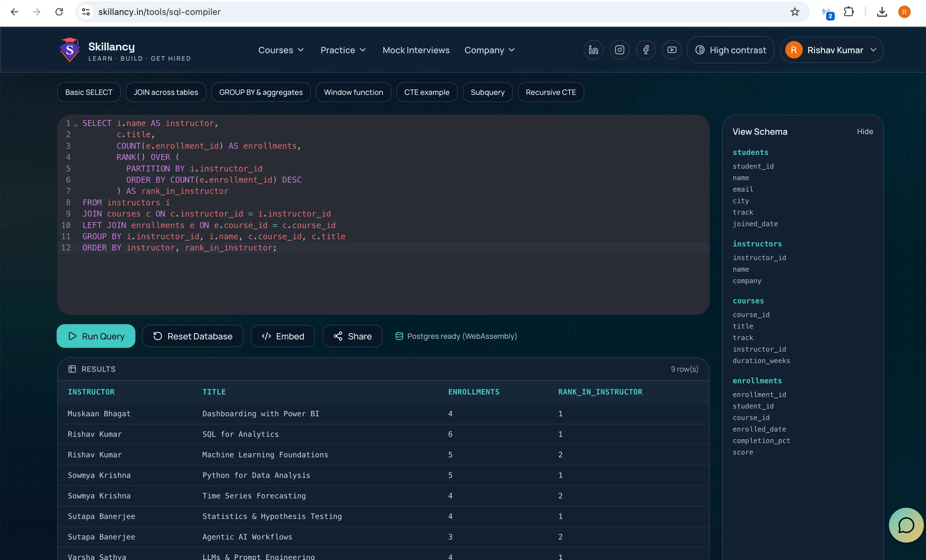
Task: View site information icon in address bar
Action: 86,12
